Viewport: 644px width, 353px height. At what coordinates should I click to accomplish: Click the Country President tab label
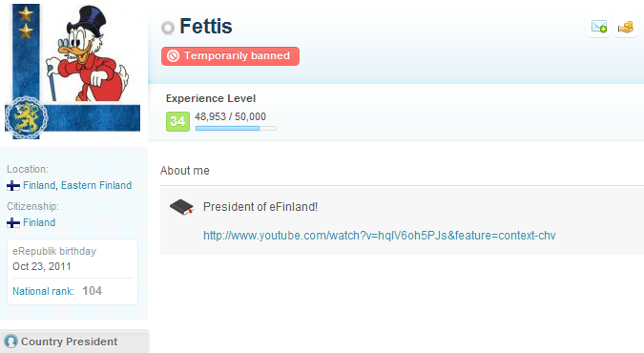coord(69,342)
